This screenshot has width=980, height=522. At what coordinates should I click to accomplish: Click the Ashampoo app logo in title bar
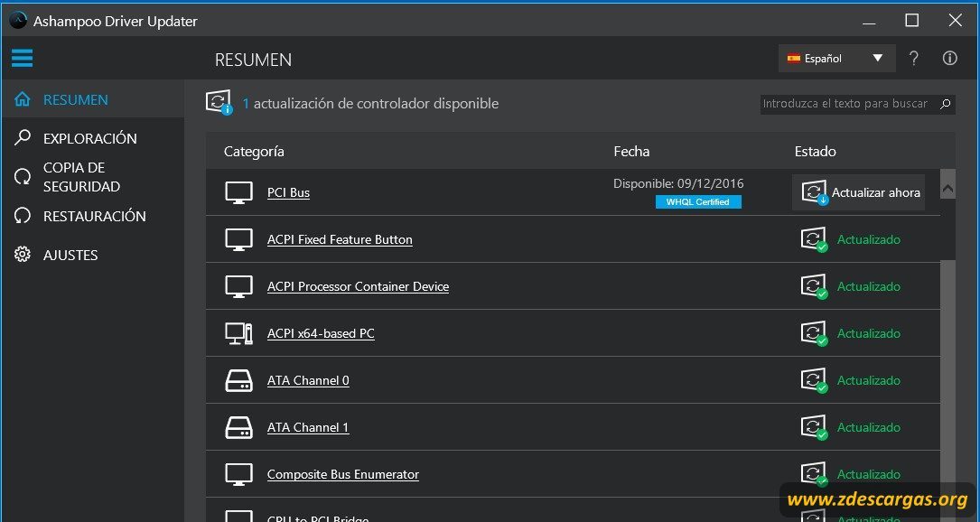(18, 21)
